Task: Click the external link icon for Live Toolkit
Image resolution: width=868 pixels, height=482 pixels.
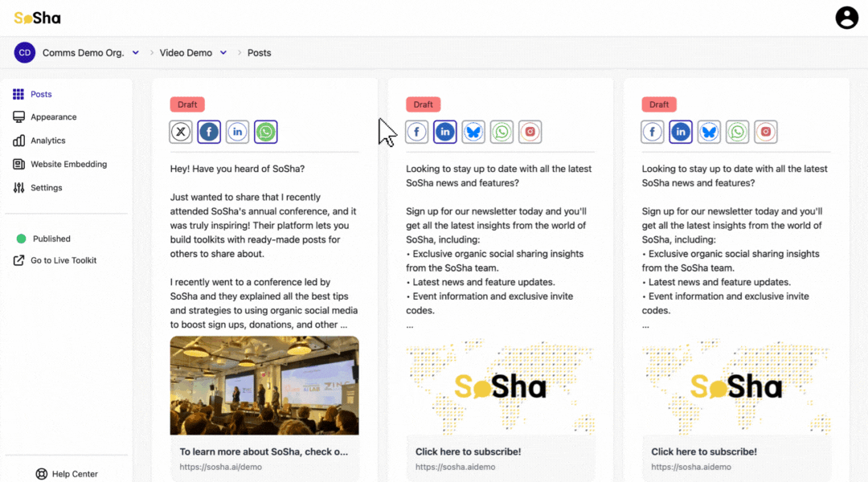Action: click(x=18, y=260)
